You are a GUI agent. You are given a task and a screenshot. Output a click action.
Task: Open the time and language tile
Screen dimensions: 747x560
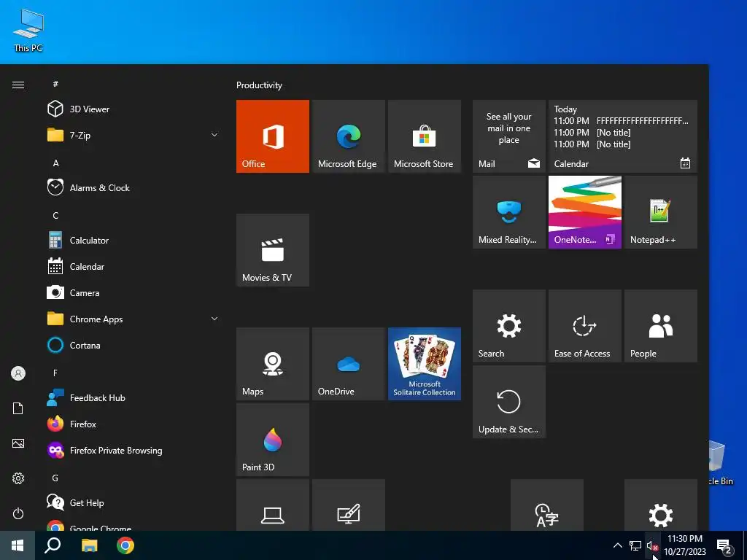tap(547, 505)
